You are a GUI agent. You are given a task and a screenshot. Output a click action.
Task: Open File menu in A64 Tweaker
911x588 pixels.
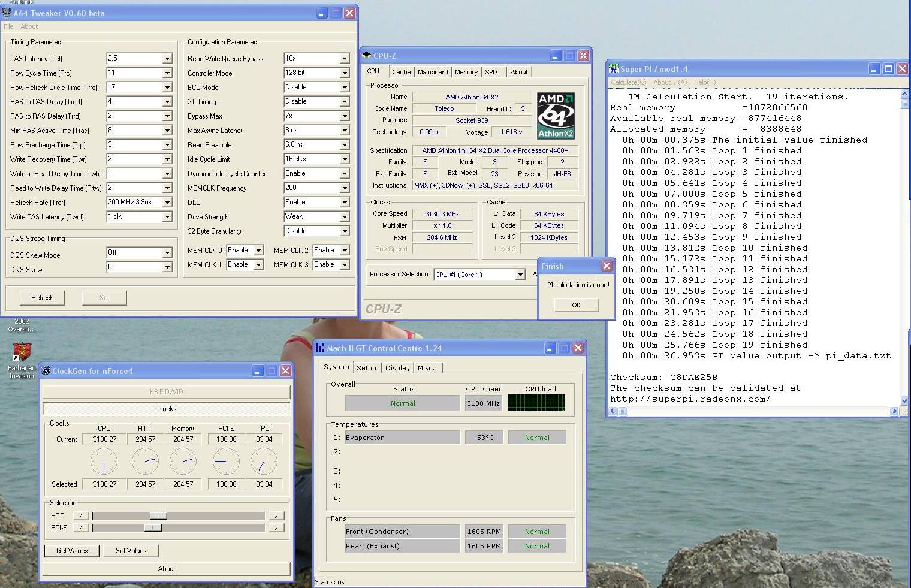click(8, 26)
